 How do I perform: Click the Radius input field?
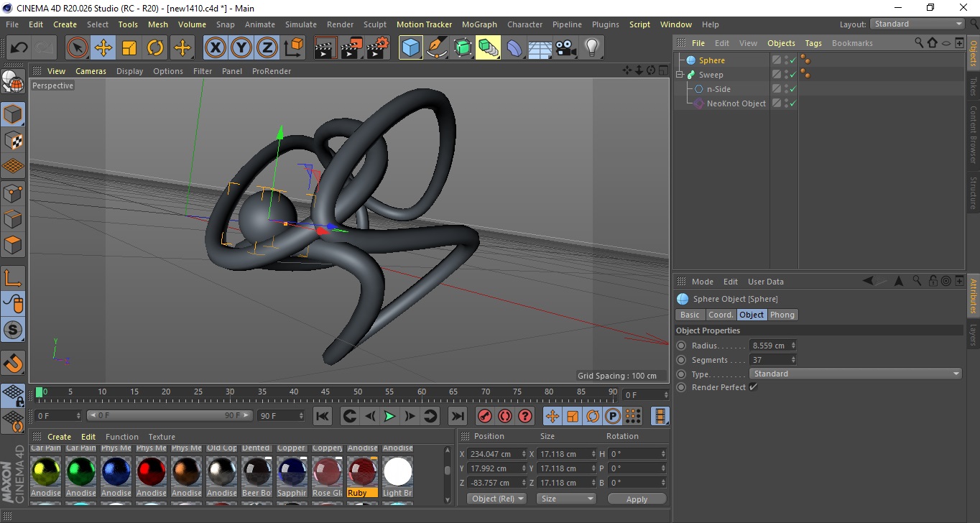coord(769,346)
